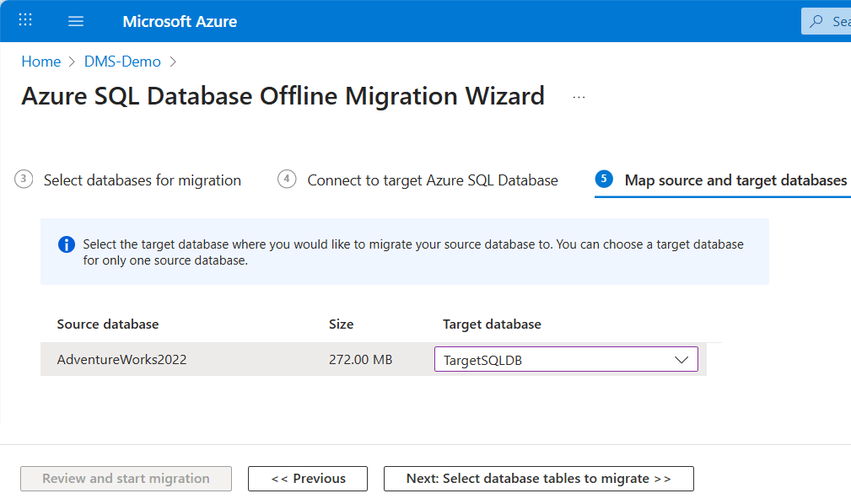Click the ellipsis next to the wizard title
This screenshot has width=851, height=504.
(579, 97)
